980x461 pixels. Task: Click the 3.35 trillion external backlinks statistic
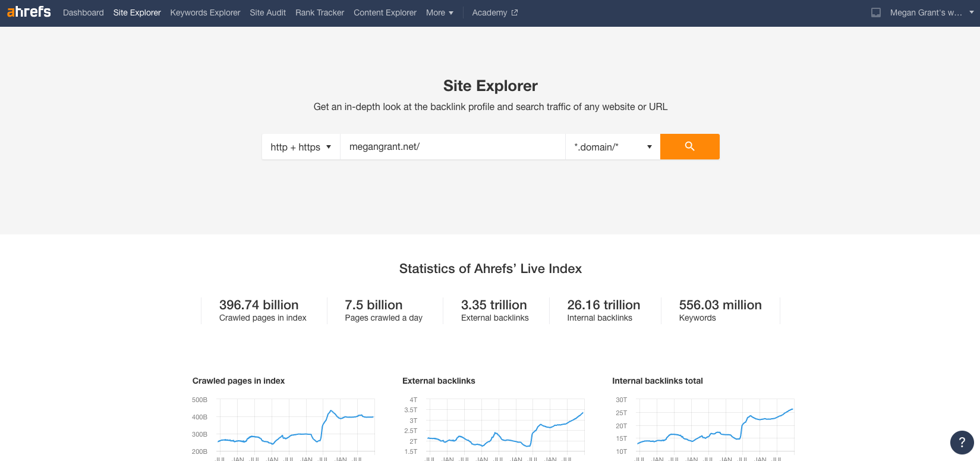494,310
